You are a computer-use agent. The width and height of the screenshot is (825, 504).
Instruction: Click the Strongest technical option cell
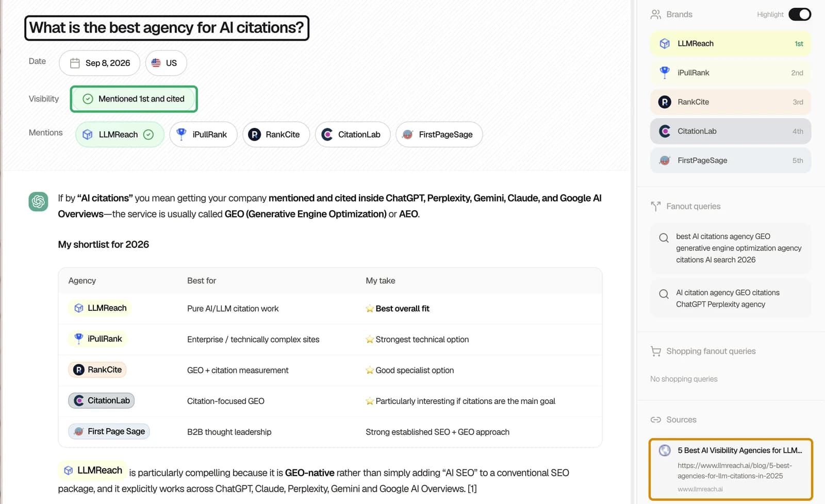click(x=417, y=340)
